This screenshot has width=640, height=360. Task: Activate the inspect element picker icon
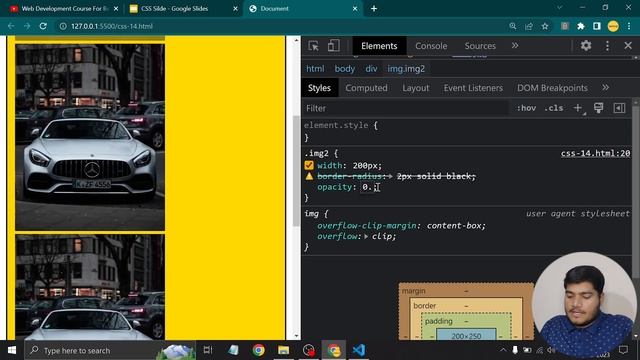313,46
